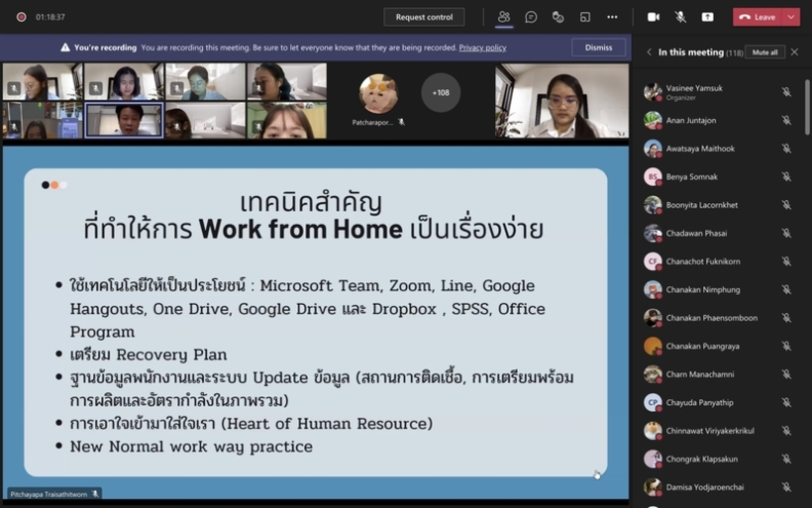Expand the Leave button dropdown arrow
The width and height of the screenshot is (812, 508).
click(790, 17)
